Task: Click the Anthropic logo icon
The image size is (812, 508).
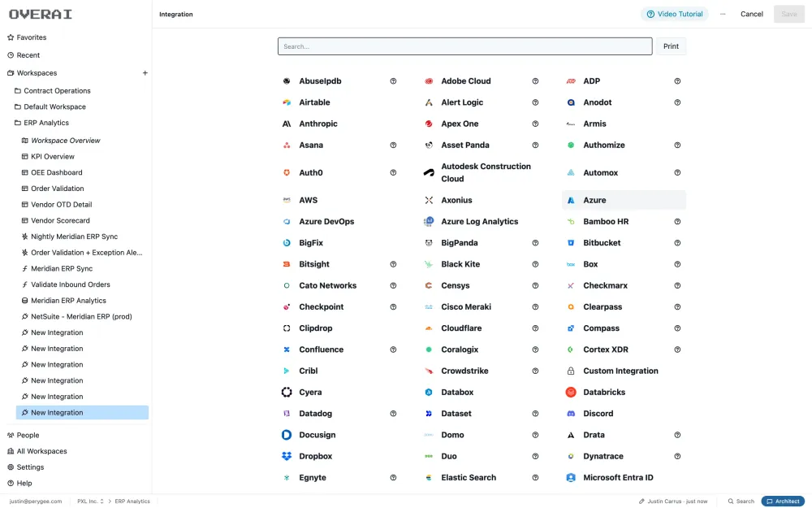Action: pyautogui.click(x=287, y=124)
